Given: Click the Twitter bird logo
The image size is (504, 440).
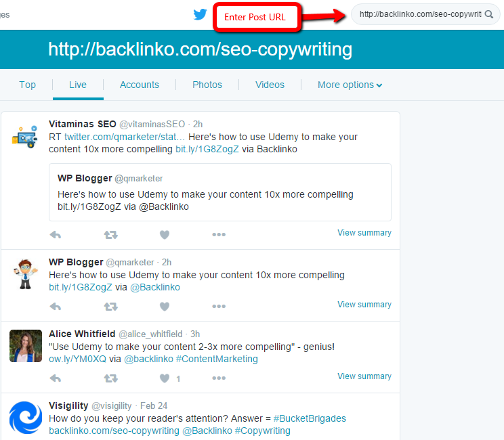Looking at the screenshot, I should tap(200, 14).
